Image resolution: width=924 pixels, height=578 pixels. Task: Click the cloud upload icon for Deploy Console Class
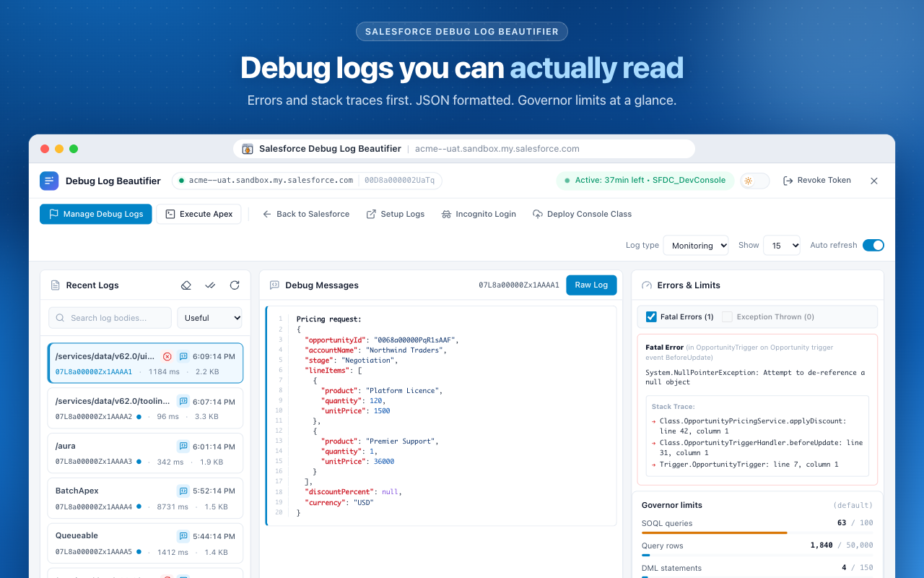[538, 214]
